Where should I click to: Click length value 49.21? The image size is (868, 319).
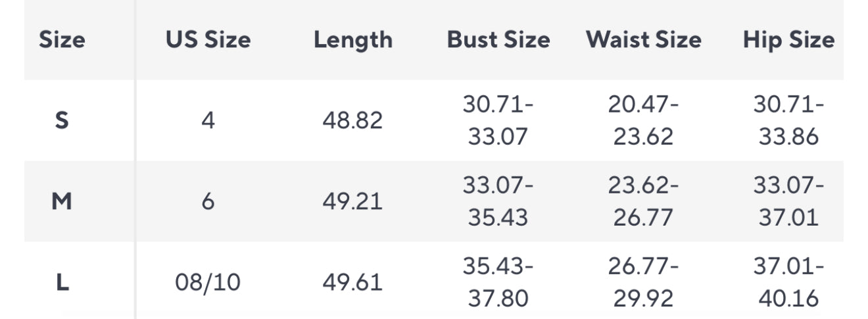coord(352,202)
